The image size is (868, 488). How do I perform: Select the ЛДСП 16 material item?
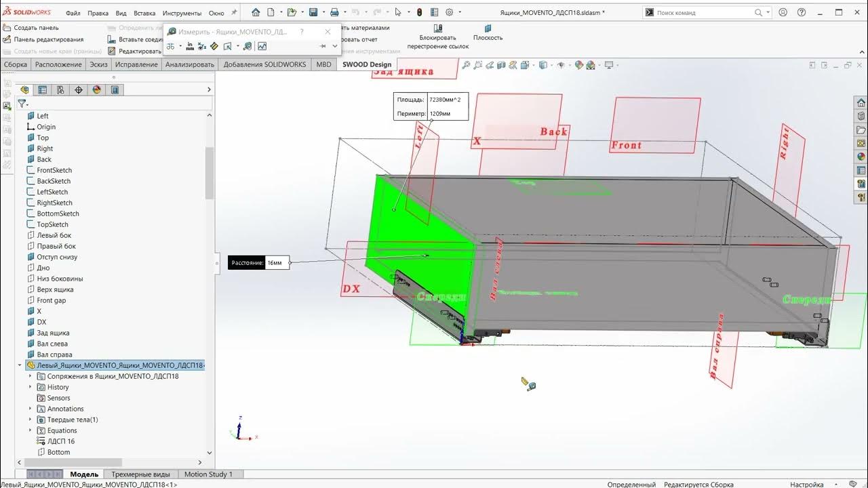61,441
